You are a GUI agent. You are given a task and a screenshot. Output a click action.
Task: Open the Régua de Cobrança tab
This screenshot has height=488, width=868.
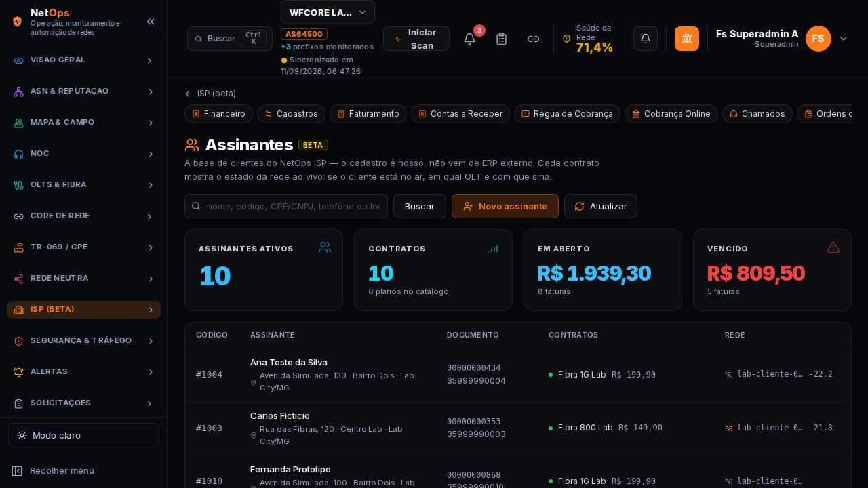[567, 114]
